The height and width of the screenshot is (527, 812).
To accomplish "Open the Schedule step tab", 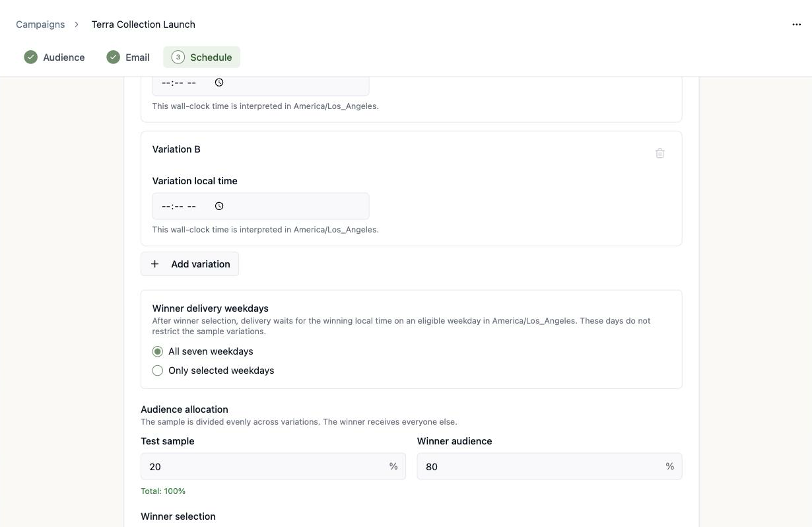I will (x=201, y=57).
